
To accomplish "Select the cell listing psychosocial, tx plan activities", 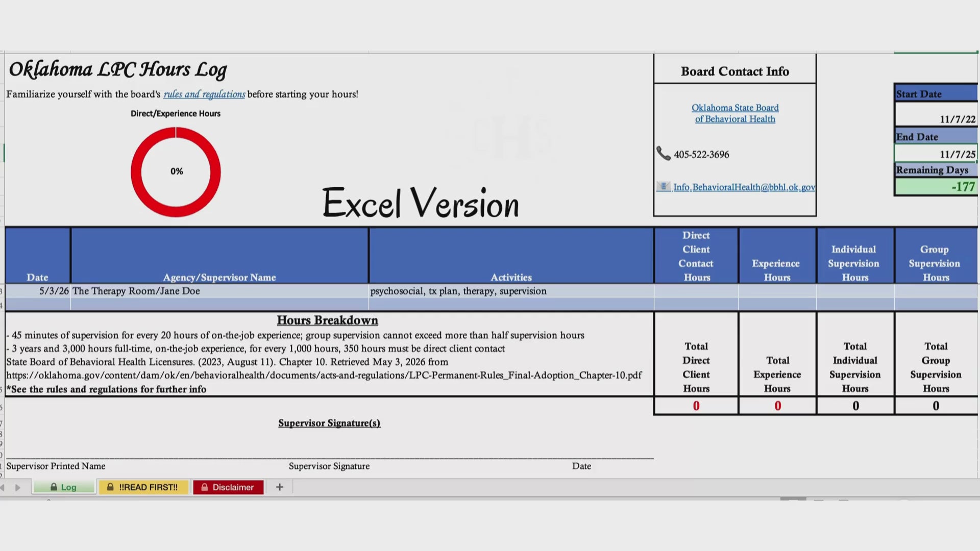I will click(x=511, y=291).
